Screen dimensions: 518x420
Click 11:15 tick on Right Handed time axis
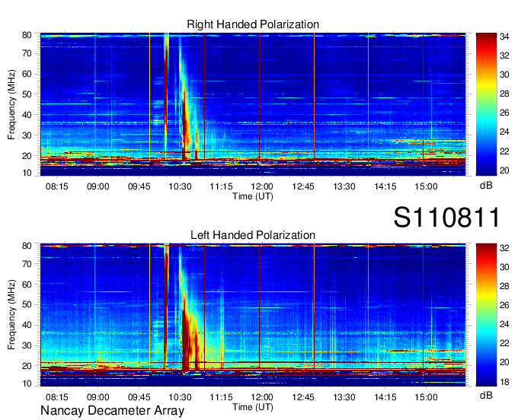[x=221, y=186]
